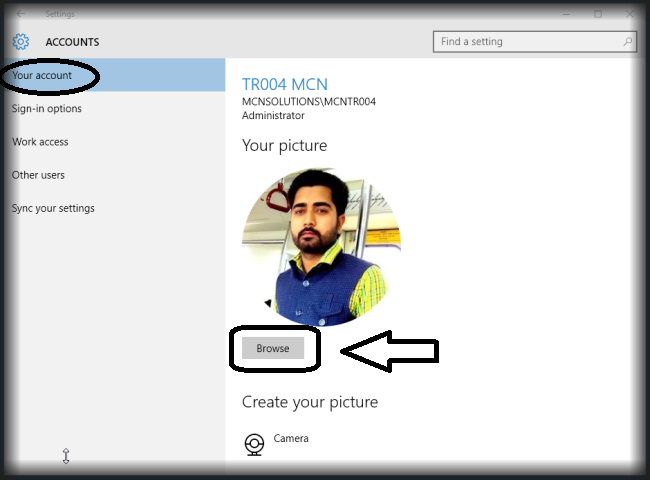The height and width of the screenshot is (480, 650).
Task: Click the back arrow in the Settings title bar
Action: (x=21, y=14)
